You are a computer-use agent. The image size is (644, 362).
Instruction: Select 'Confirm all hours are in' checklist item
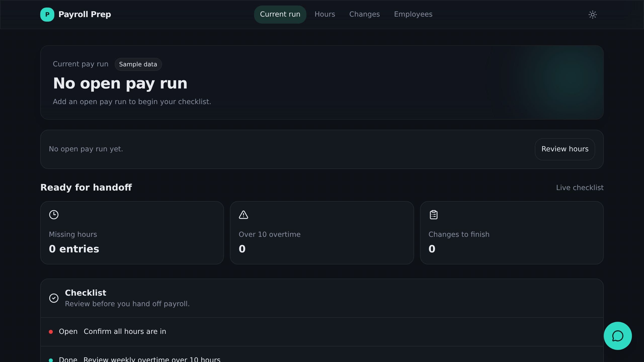[x=322, y=332]
